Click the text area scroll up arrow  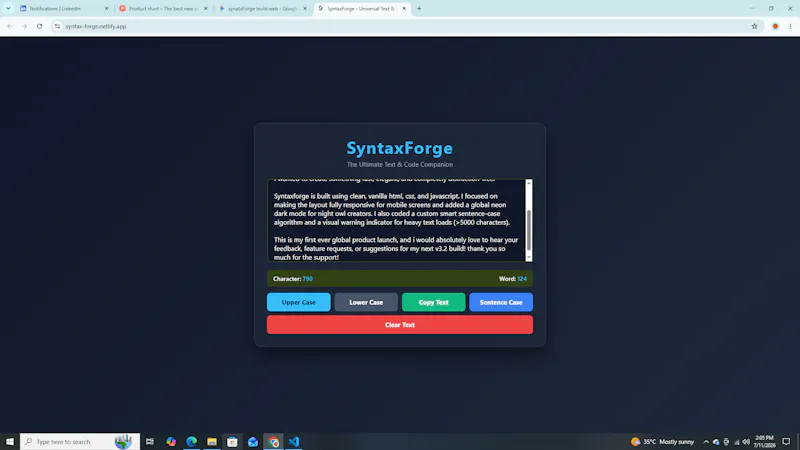pos(529,183)
